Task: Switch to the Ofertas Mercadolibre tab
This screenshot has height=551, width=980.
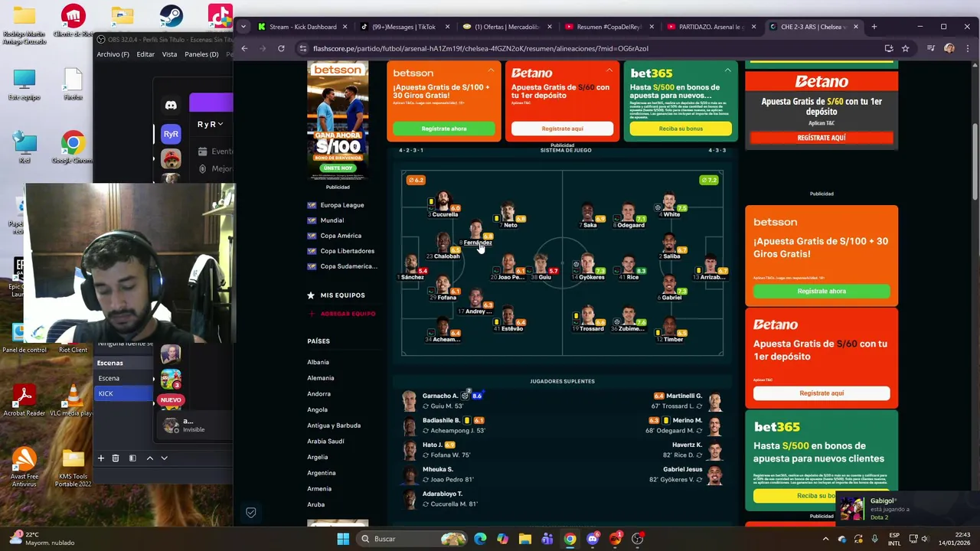Action: click(507, 27)
